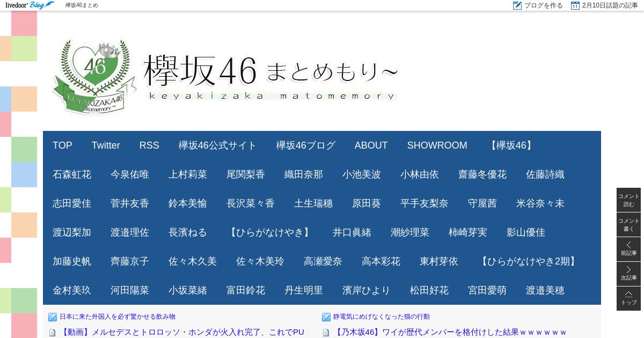Select the 【ひらがなけやき2期】 category
This screenshot has height=338, width=644.
529,261
